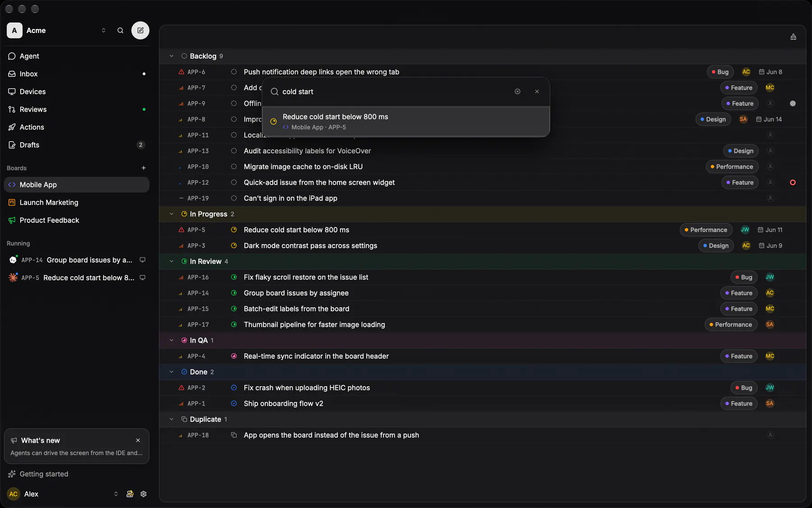
Task: Select the Mobile App board
Action: tap(77, 185)
